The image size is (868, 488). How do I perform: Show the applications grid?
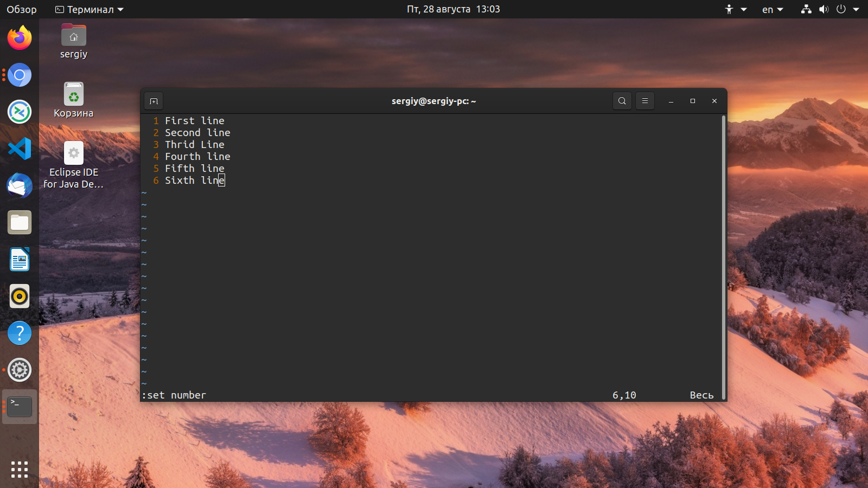(20, 470)
